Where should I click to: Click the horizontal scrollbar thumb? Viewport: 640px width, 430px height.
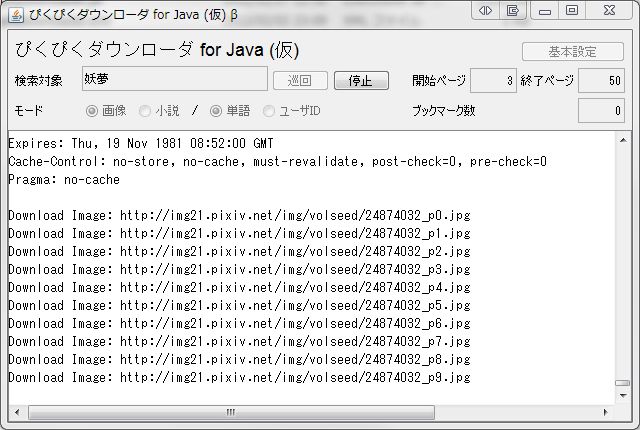[231, 412]
